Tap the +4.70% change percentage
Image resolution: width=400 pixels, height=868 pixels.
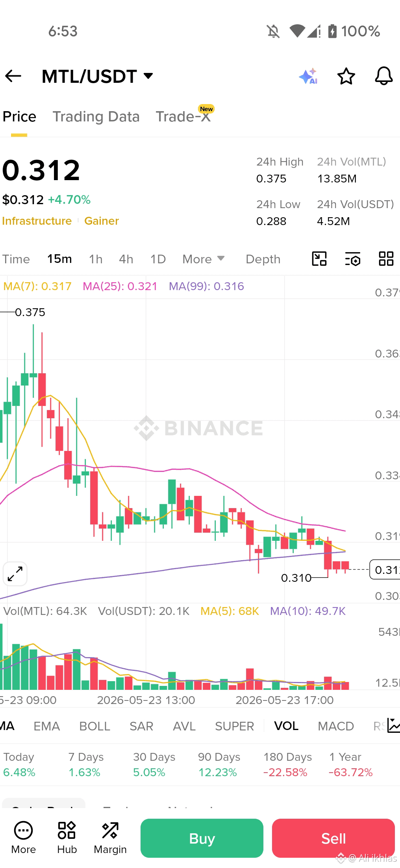[69, 200]
